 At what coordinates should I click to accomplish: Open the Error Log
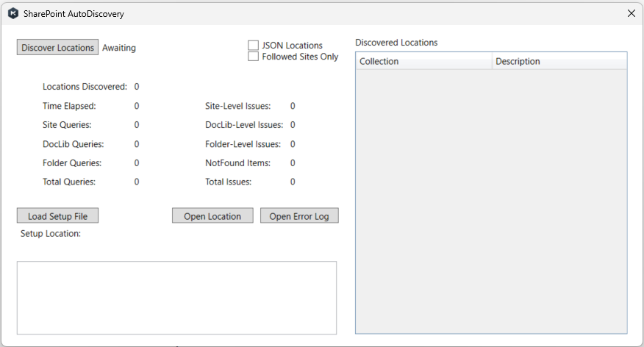(299, 216)
